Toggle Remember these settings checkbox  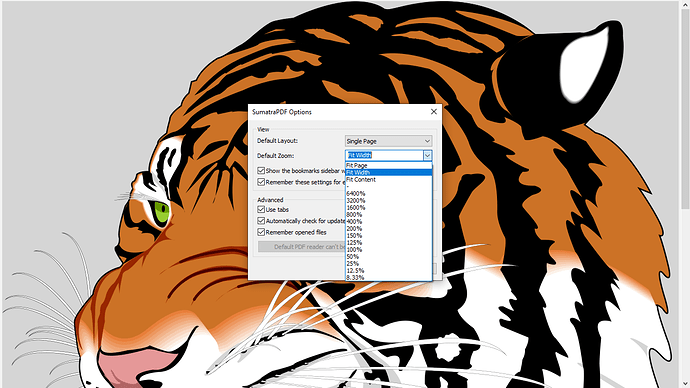tap(261, 182)
